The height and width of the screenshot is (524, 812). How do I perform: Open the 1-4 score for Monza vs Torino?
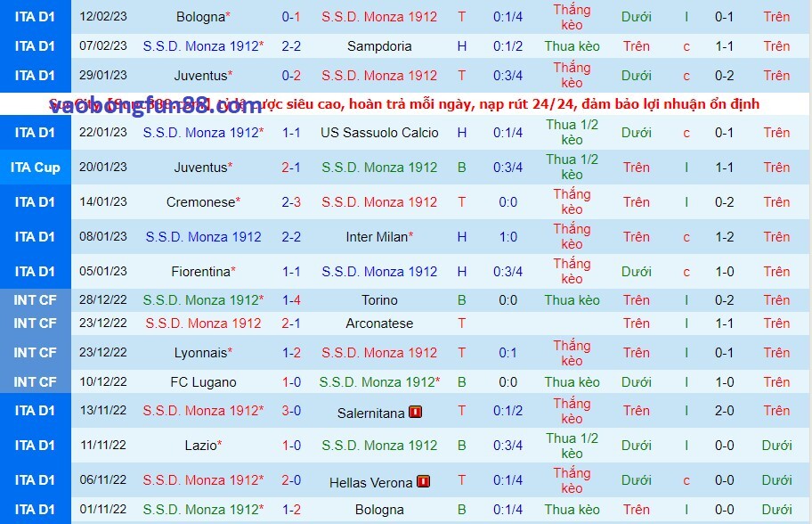(x=291, y=300)
